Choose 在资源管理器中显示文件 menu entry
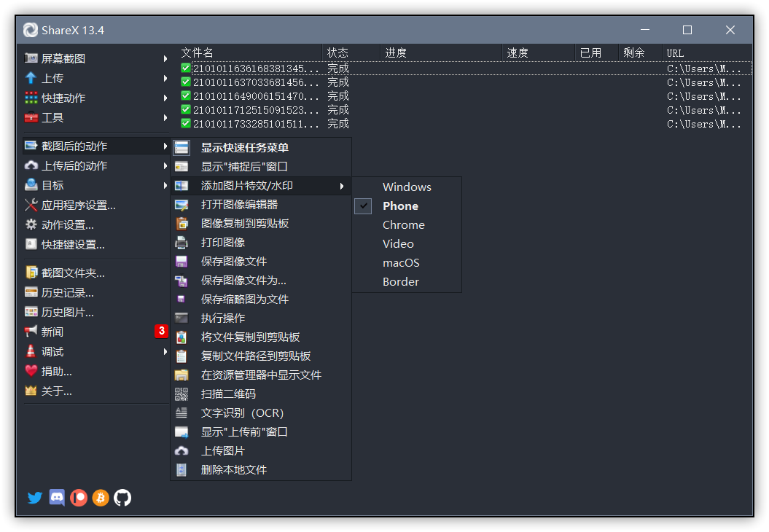The width and height of the screenshot is (769, 532). 261,375
